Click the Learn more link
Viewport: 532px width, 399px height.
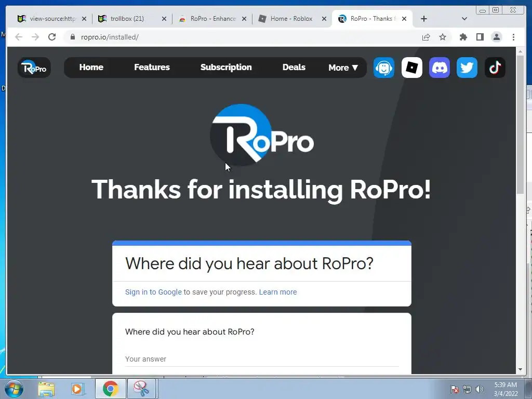coord(278,292)
